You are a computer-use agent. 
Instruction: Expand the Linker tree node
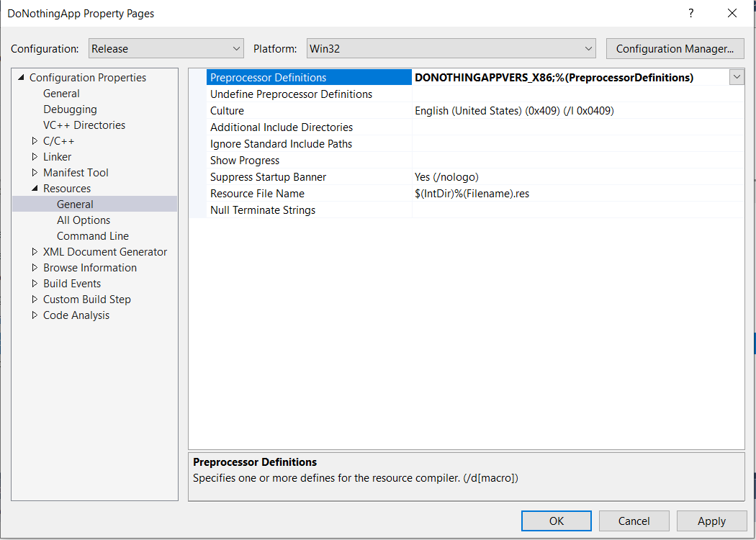click(35, 157)
